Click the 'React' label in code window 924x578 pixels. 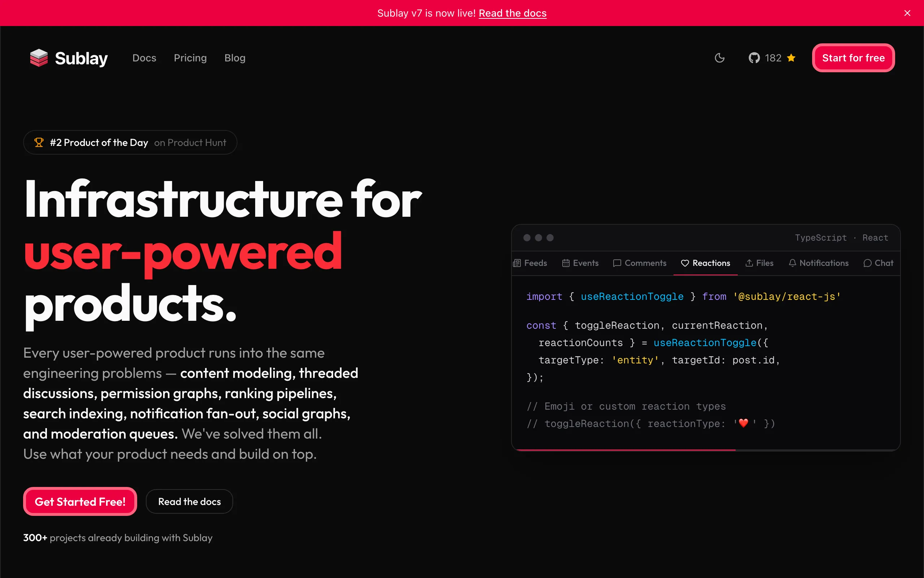[x=875, y=237]
